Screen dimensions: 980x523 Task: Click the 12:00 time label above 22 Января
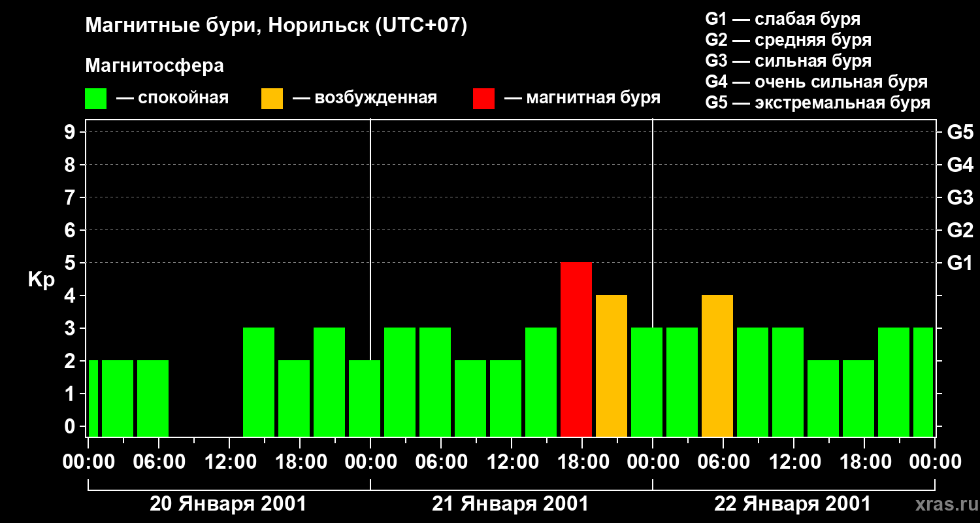coord(794,462)
